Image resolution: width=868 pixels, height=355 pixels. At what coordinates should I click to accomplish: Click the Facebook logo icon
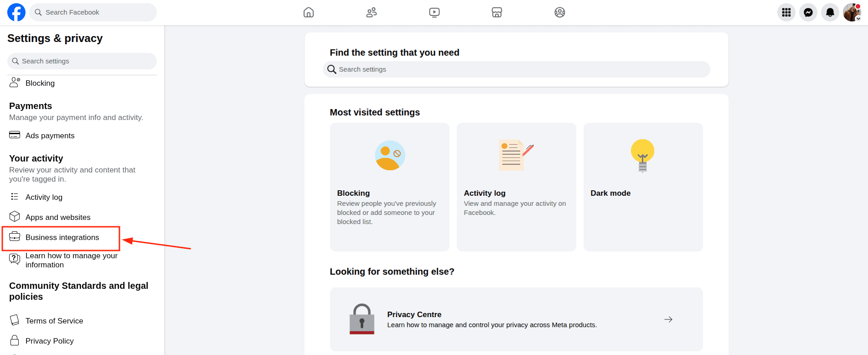coord(16,12)
